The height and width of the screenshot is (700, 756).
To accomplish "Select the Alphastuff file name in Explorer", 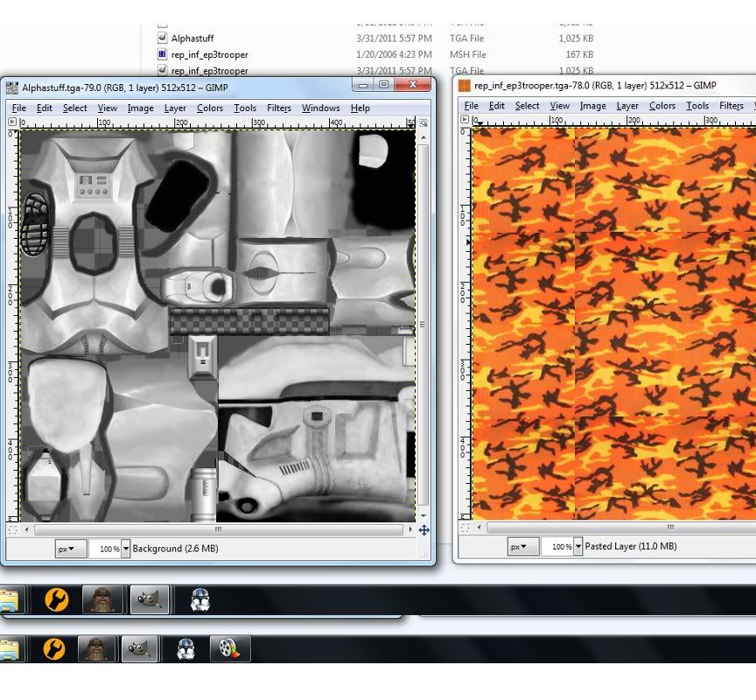I will (x=192, y=38).
